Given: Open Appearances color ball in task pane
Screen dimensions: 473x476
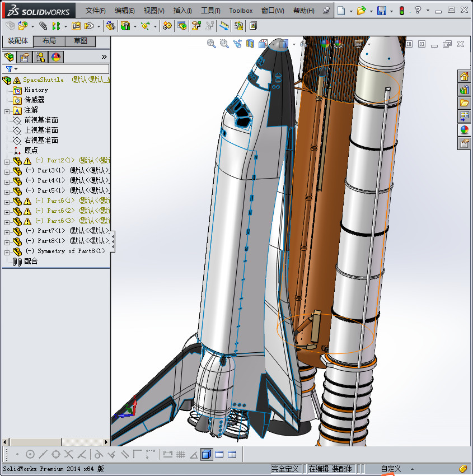Looking at the screenshot, I should [x=464, y=130].
